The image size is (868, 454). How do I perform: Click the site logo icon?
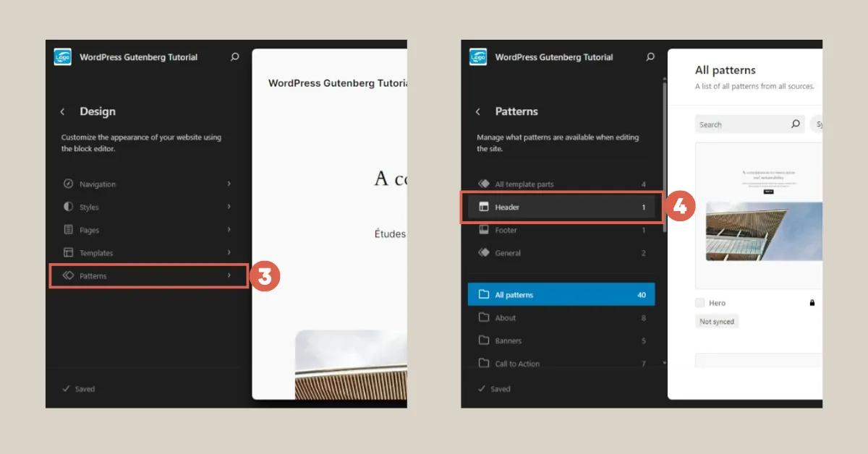[63, 56]
